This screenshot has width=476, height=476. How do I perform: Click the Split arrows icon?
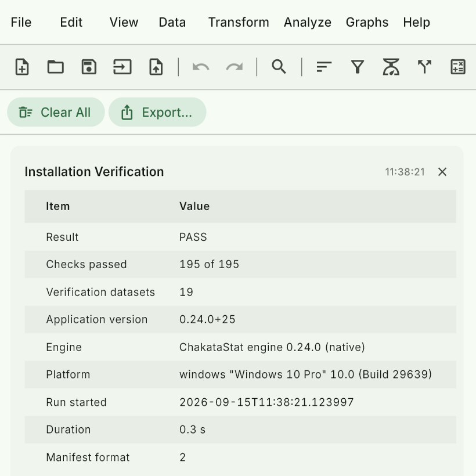tap(424, 67)
